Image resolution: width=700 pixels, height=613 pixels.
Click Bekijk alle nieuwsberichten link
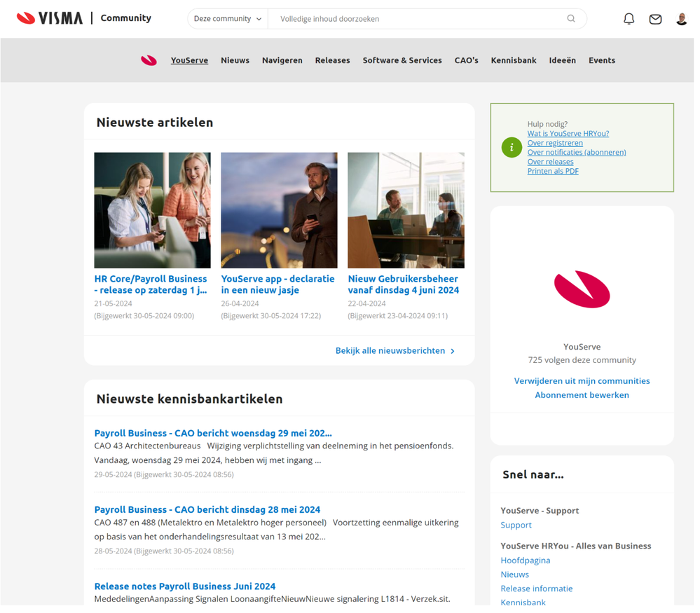(390, 351)
